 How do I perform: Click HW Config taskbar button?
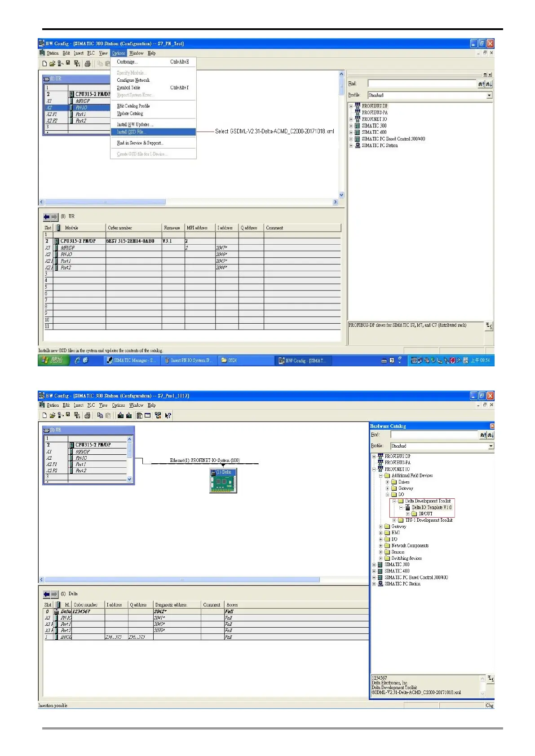(x=303, y=360)
